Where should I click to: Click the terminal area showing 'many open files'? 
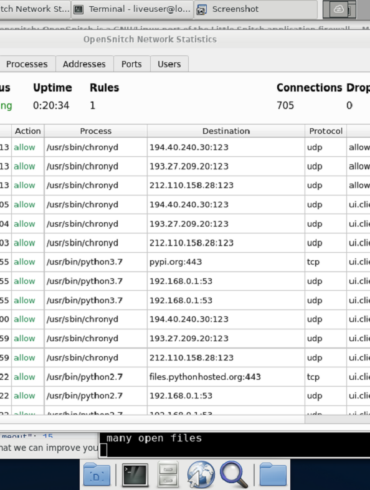(235, 445)
